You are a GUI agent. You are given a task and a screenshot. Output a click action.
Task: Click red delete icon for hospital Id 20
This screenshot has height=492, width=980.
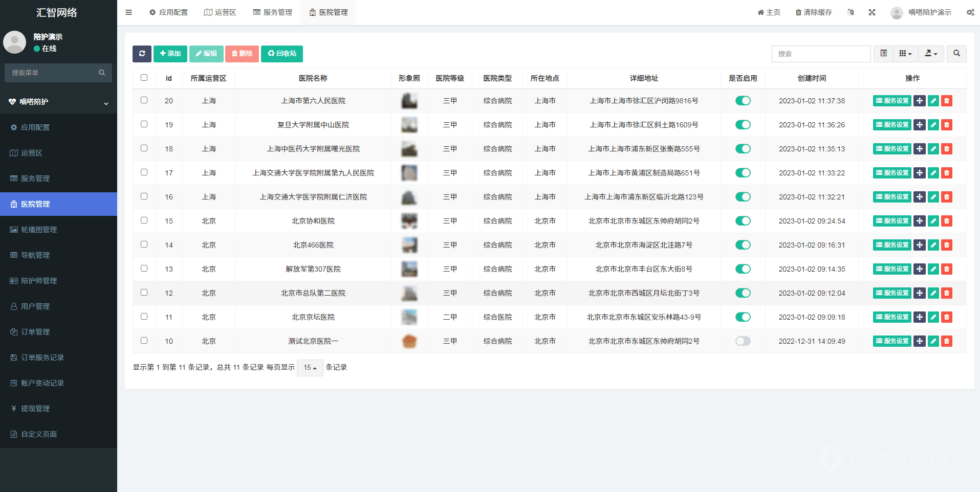(947, 101)
